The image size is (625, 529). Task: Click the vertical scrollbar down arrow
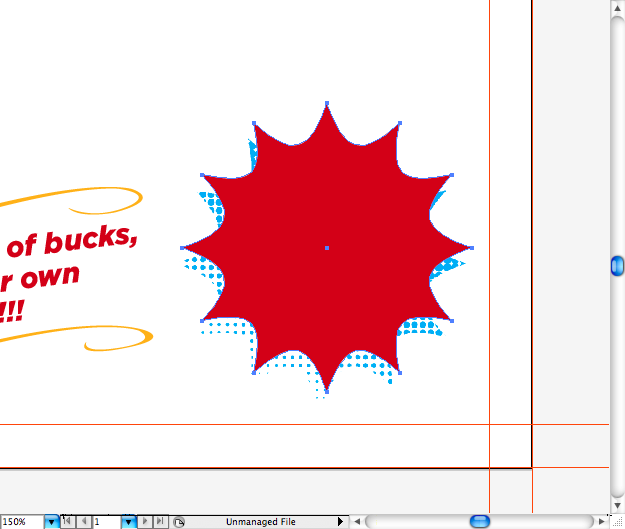[x=617, y=505]
